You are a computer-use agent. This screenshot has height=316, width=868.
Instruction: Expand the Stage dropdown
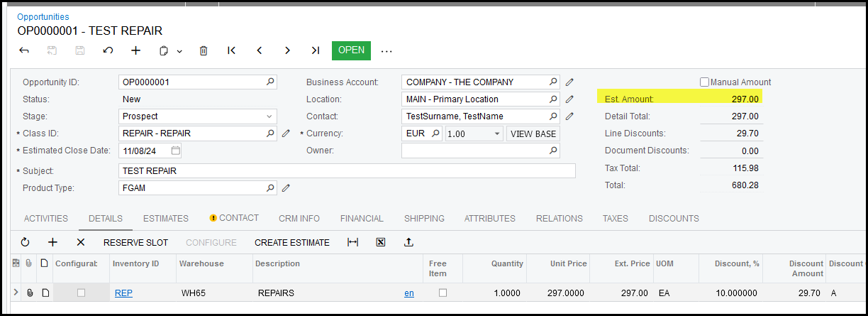[x=269, y=116]
